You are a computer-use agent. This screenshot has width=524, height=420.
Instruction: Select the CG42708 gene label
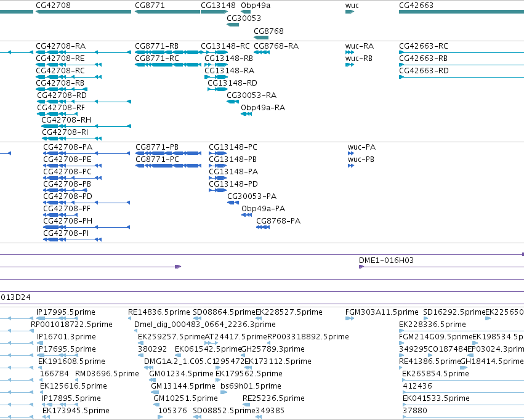(53, 6)
